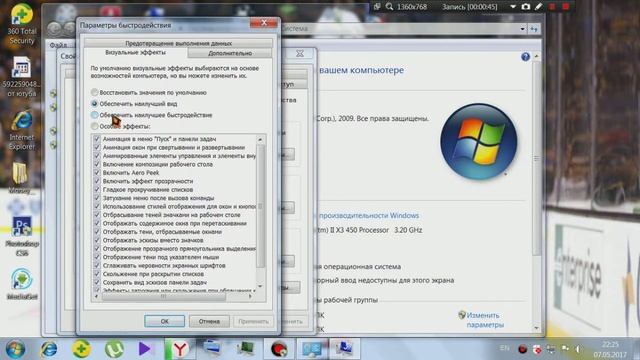
Task: Toggle 'Сохранить вид эскизов панели задач' checkbox
Action: (97, 282)
